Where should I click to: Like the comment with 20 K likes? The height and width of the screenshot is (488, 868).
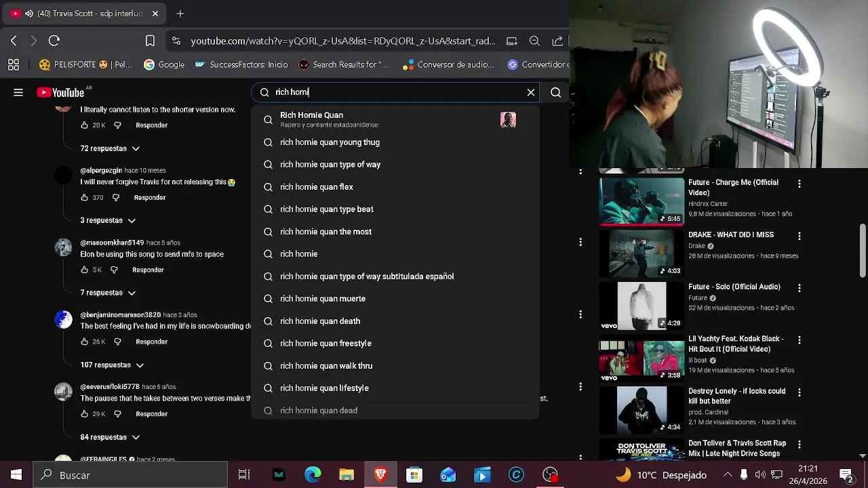85,125
